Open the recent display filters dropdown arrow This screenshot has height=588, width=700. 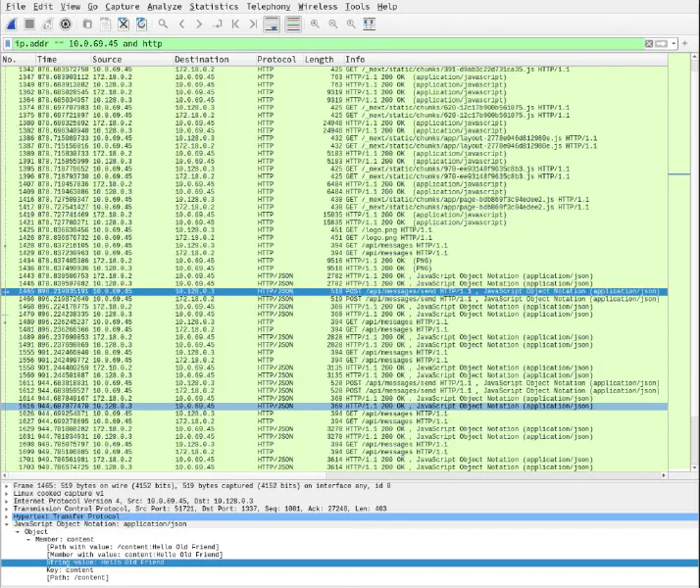pos(673,43)
